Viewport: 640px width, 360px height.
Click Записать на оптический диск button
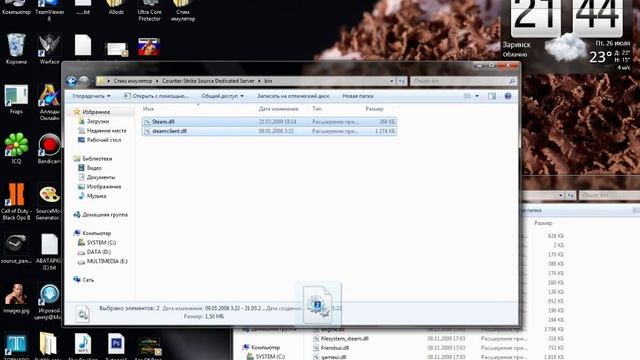tap(293, 96)
